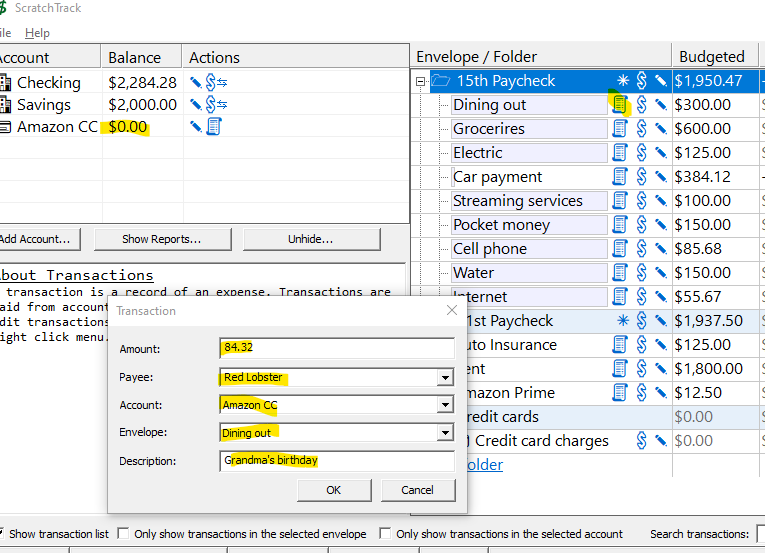The image size is (765, 553).
Task: Click the Balance column header
Action: pyautogui.click(x=141, y=57)
